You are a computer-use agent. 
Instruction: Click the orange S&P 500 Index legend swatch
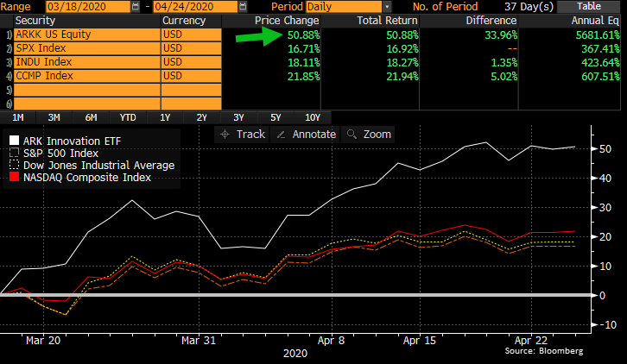tap(14, 152)
